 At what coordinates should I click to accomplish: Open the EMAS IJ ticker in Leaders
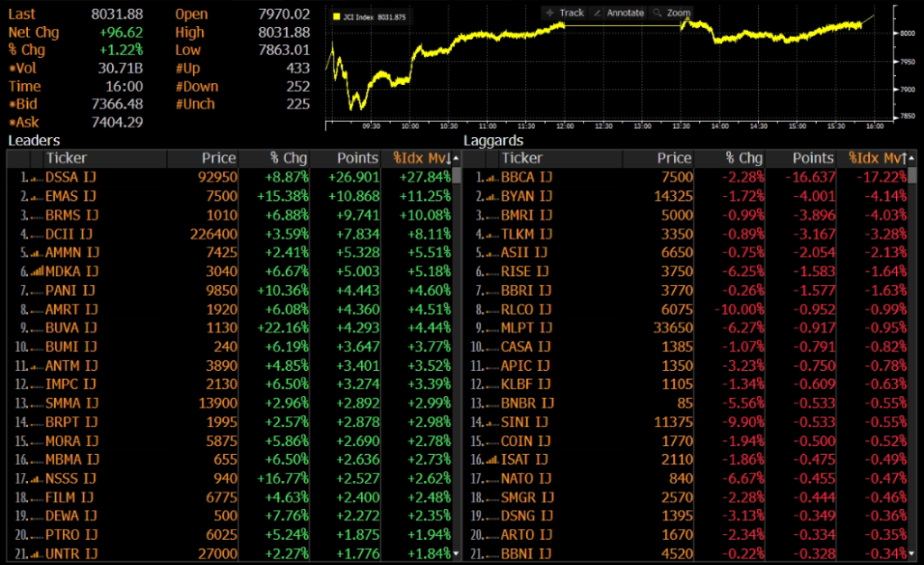pyautogui.click(x=71, y=196)
